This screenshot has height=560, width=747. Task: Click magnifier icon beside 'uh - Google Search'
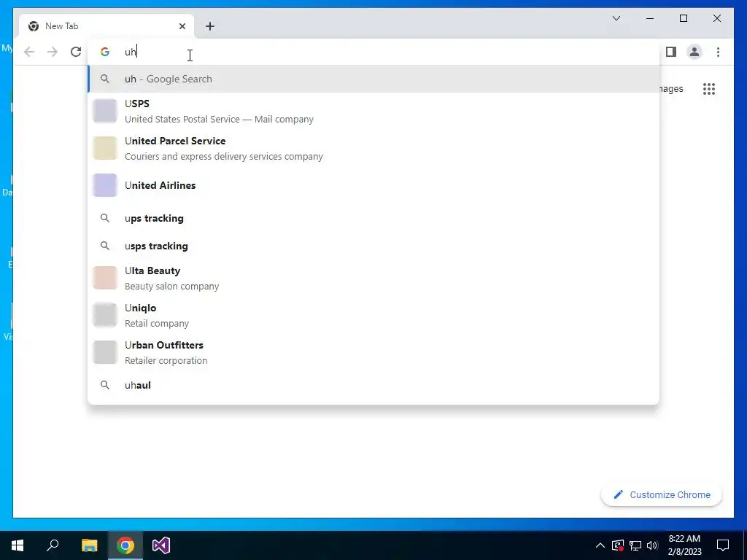105,79
